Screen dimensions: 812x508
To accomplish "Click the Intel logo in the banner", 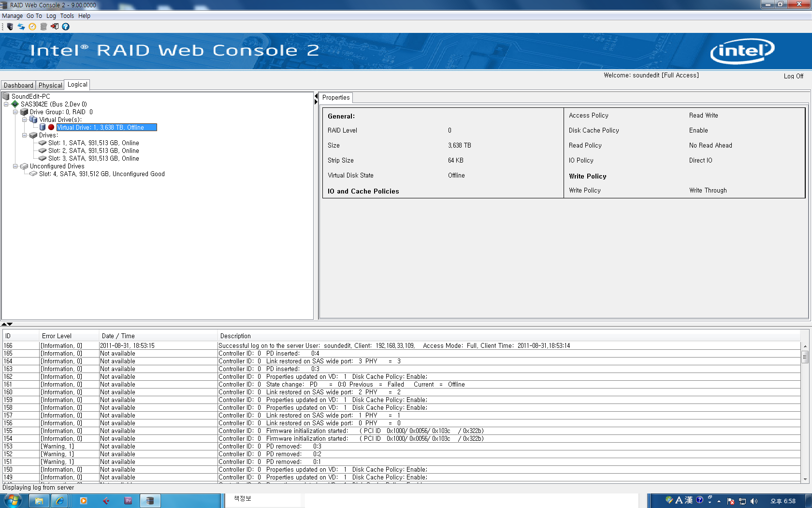I will tap(742, 51).
